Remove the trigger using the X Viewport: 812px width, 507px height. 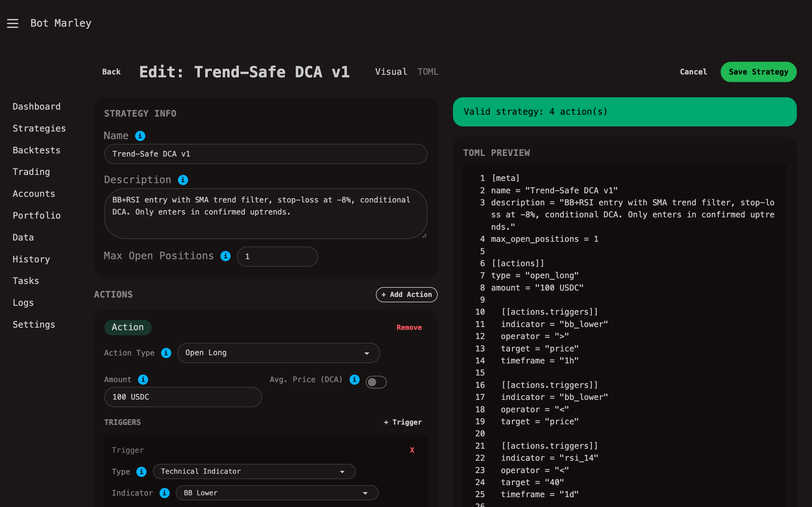tap(412, 450)
